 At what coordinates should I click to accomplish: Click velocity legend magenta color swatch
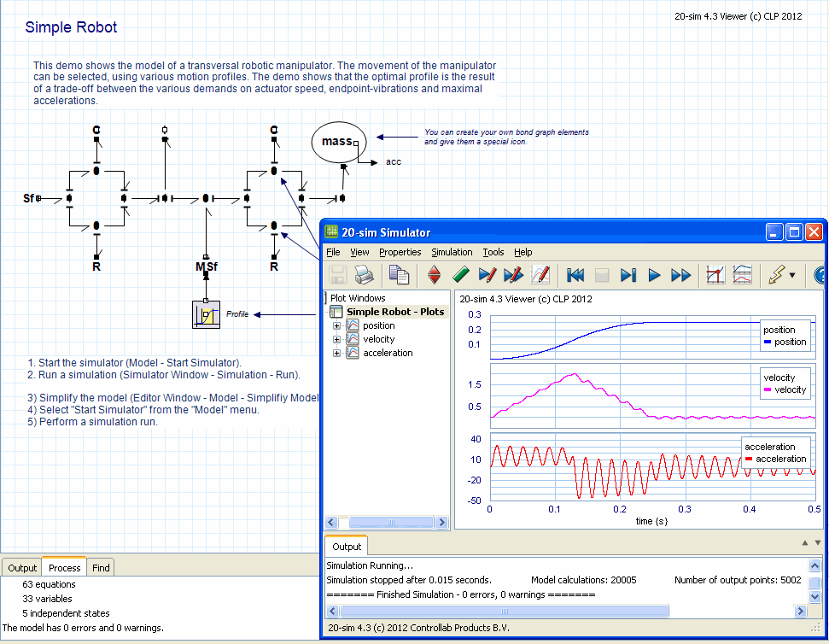coord(768,390)
